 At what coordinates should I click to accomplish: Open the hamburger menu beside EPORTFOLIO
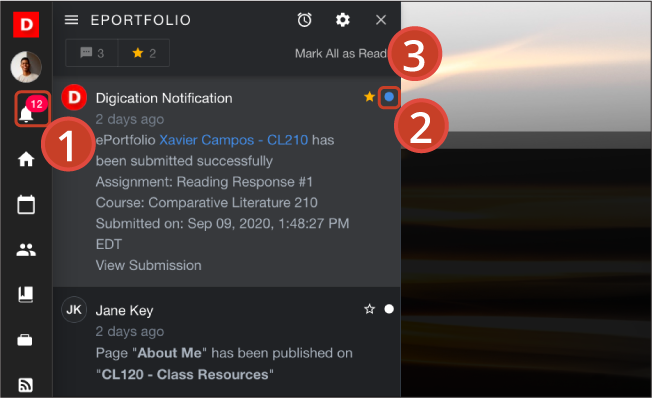(72, 20)
